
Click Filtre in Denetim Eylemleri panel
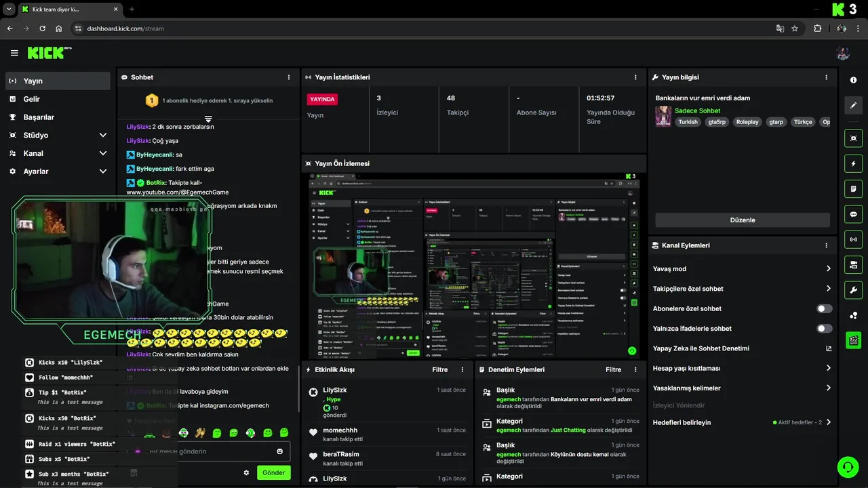tap(614, 370)
